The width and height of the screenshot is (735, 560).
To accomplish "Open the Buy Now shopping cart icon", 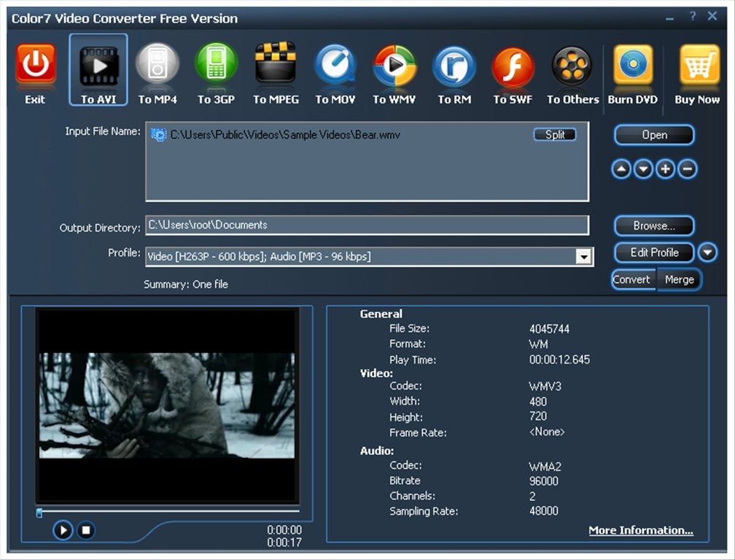I will 699,64.
